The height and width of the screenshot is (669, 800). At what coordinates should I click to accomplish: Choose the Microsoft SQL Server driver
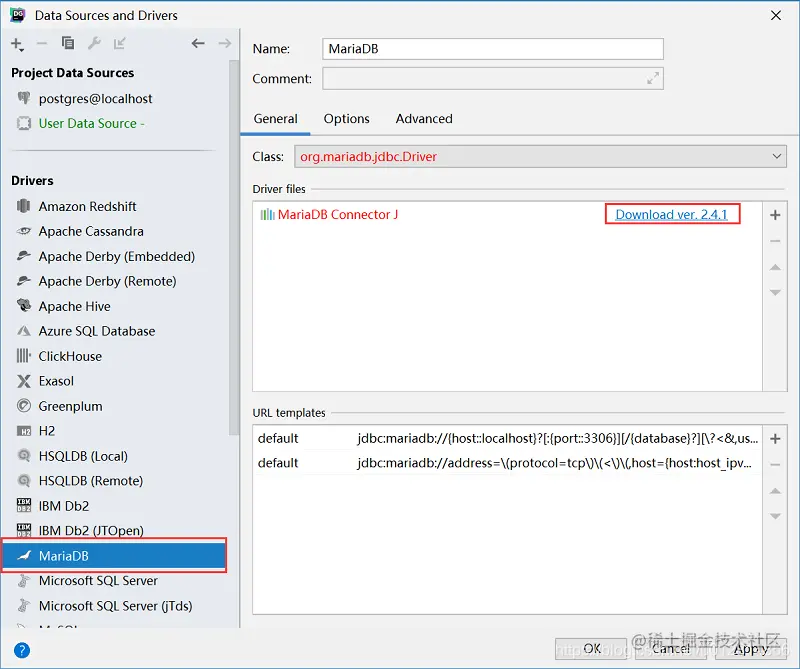click(x=98, y=581)
